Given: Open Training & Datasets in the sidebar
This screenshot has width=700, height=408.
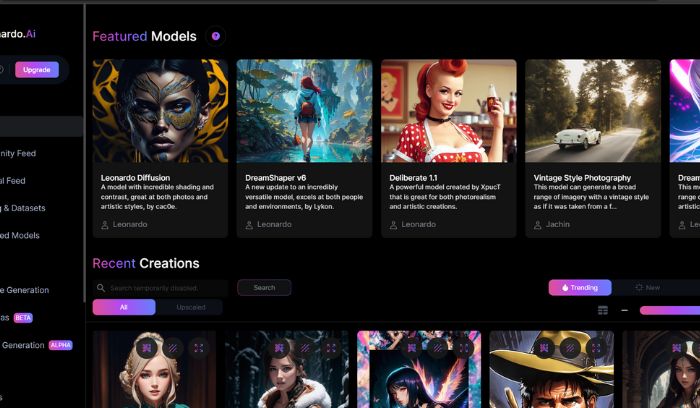Looking at the screenshot, I should (x=22, y=208).
